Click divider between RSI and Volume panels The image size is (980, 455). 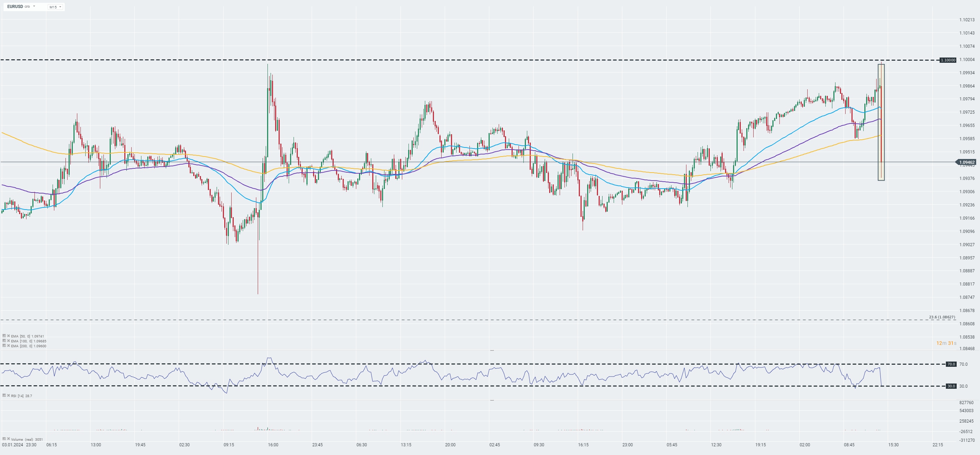(492, 401)
